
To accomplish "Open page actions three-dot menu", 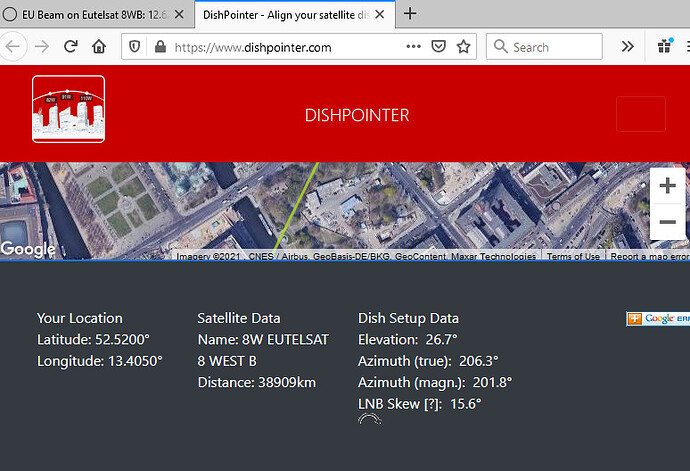I will coord(413,46).
